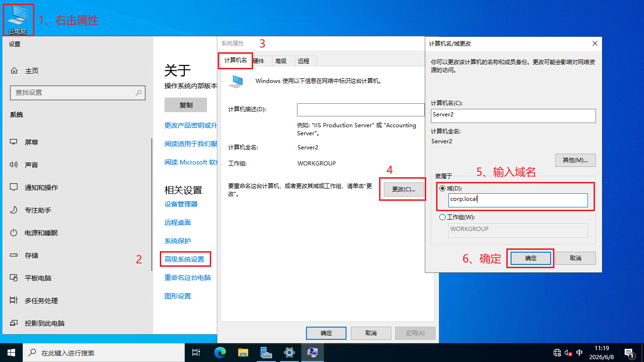
Task: Open Display settings icon in sidebar
Action: tap(14, 142)
